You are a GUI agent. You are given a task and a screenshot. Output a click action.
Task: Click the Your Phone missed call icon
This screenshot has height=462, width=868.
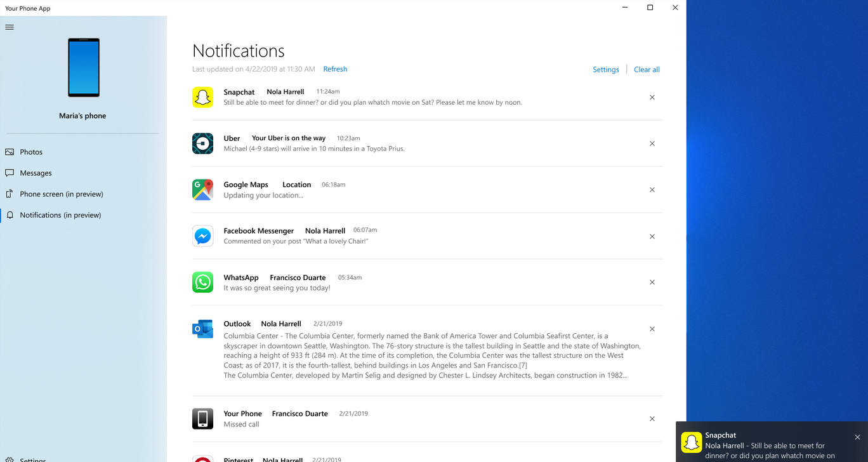202,419
